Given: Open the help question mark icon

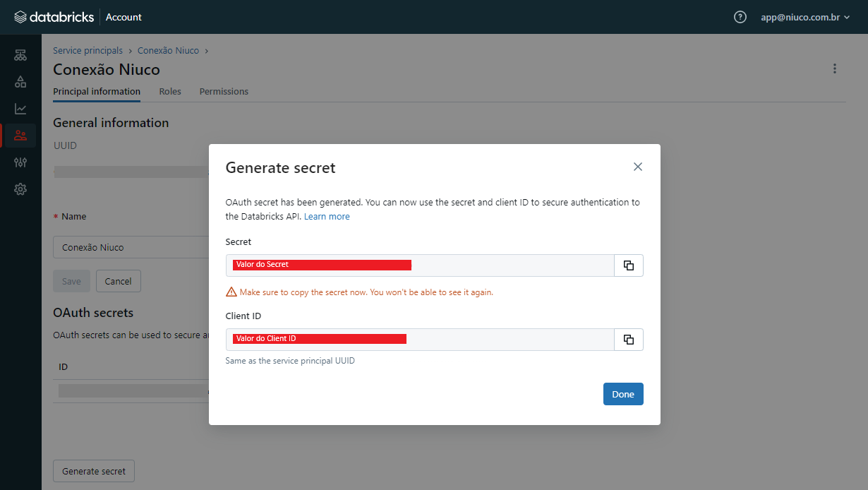Looking at the screenshot, I should tap(740, 17).
